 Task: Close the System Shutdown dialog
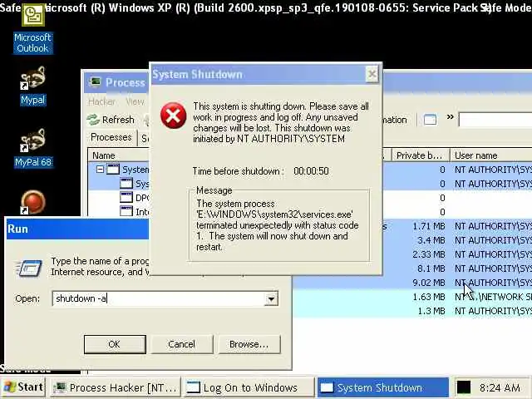372,74
